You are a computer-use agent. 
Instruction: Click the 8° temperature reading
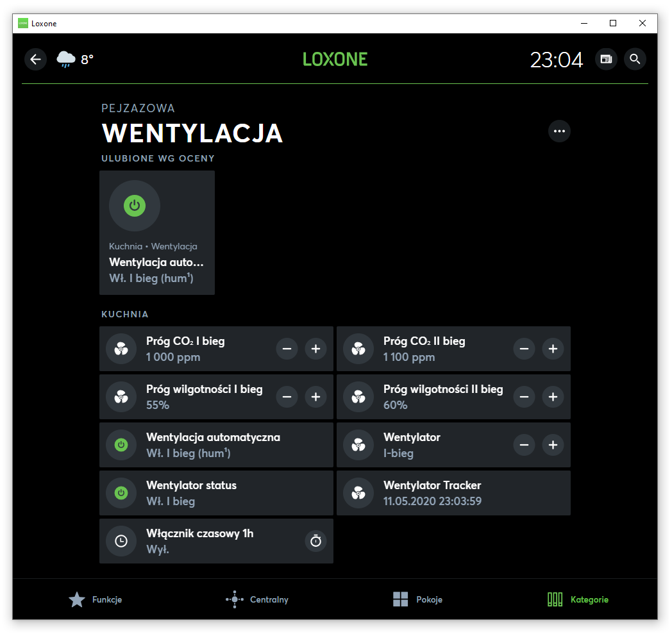[87, 60]
